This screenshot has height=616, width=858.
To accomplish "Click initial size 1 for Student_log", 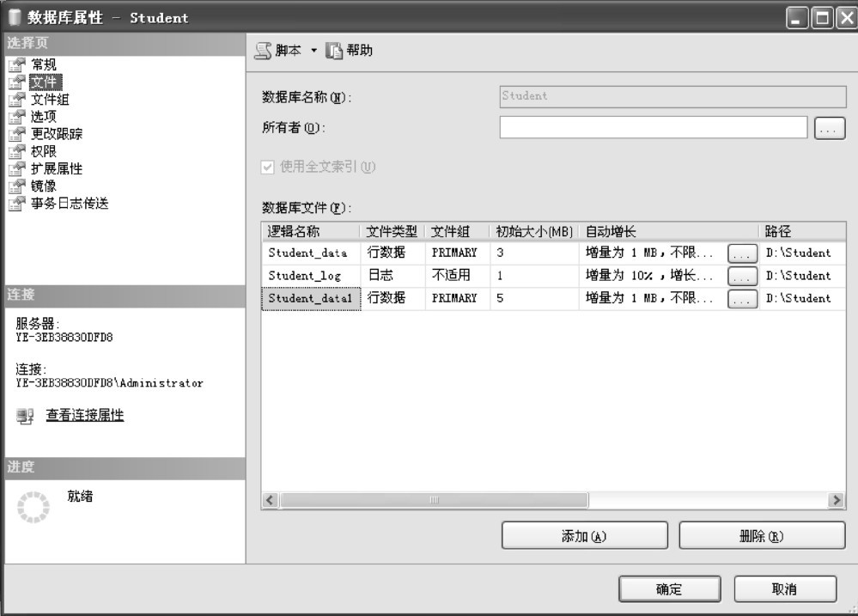I will point(534,276).
